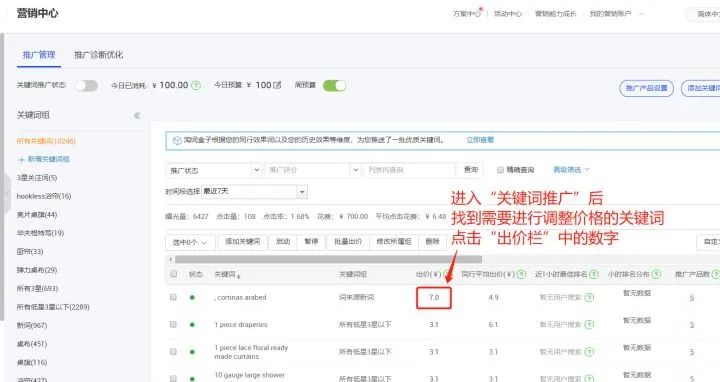Expand the 我的营销账户 menu arrow
720x382 pixels.
coord(641,14)
